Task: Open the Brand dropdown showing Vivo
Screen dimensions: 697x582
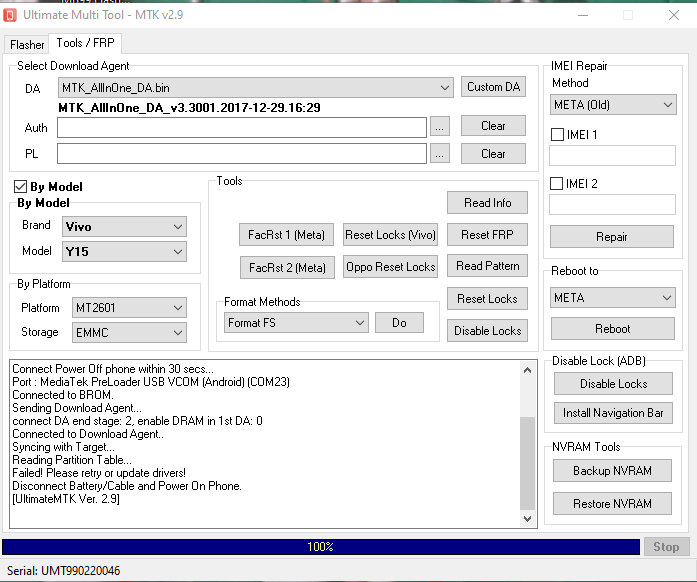Action: click(x=124, y=227)
